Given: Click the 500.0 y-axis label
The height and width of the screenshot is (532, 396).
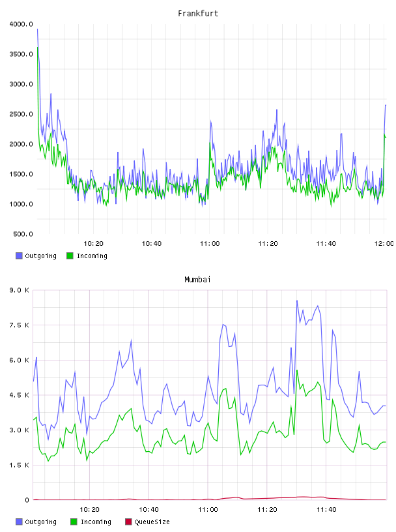Looking at the screenshot, I should click(x=23, y=234).
